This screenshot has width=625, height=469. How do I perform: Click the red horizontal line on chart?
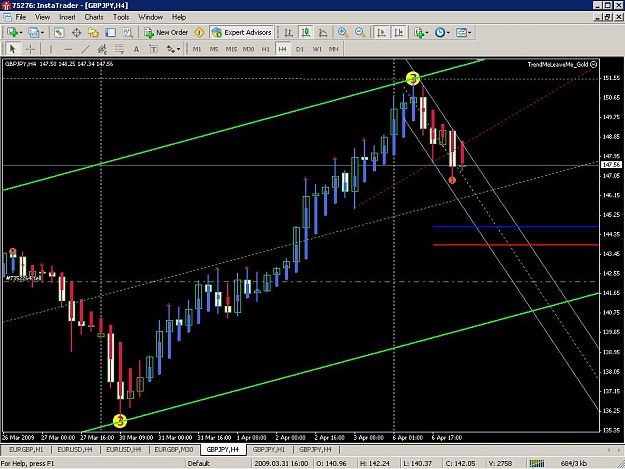516,245
